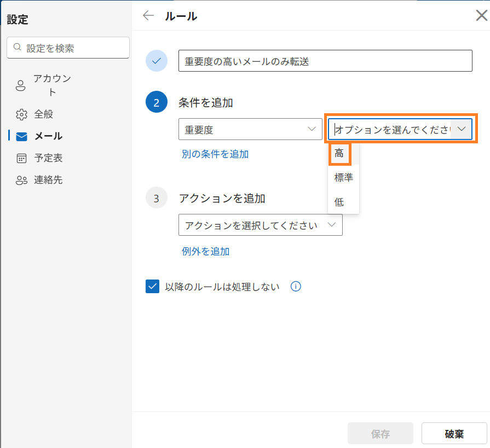Click the checkmark circle for step one
490x448 pixels.
tap(157, 61)
